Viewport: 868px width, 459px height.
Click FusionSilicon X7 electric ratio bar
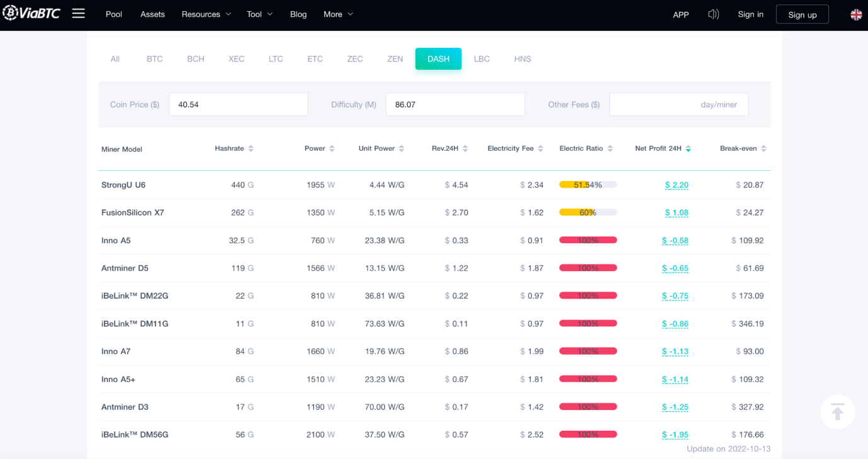pyautogui.click(x=588, y=213)
